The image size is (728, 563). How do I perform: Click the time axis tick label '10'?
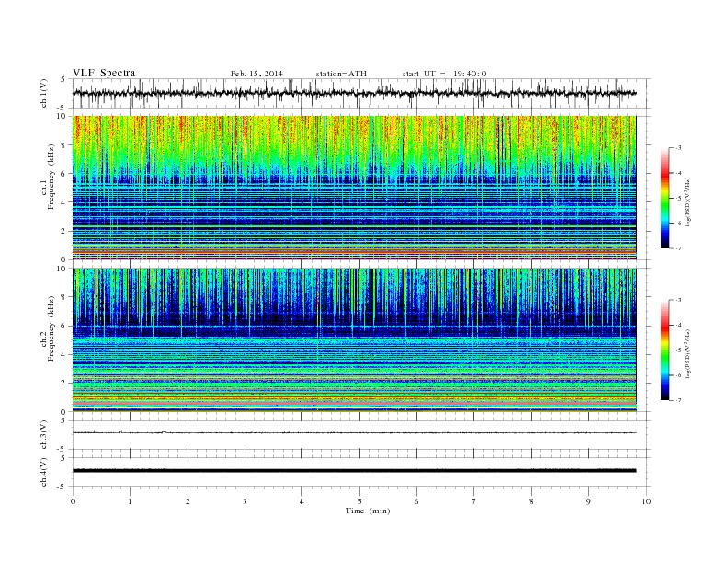tap(646, 501)
